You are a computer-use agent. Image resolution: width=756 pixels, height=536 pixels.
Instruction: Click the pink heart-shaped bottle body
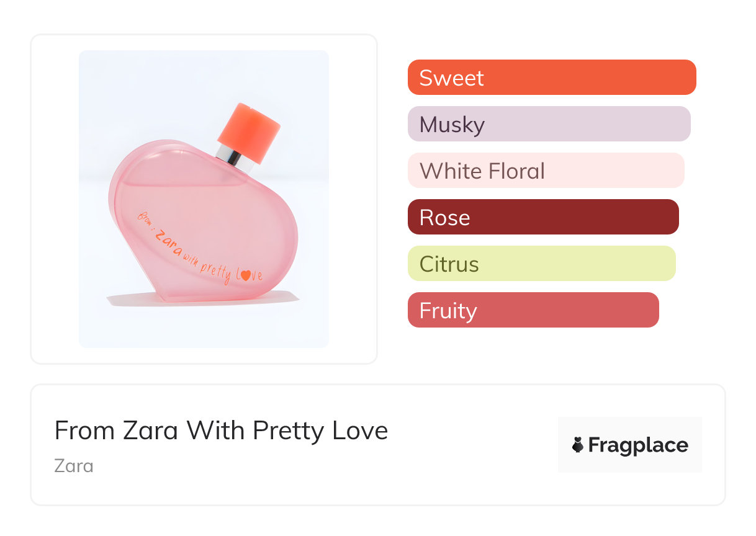click(x=205, y=211)
